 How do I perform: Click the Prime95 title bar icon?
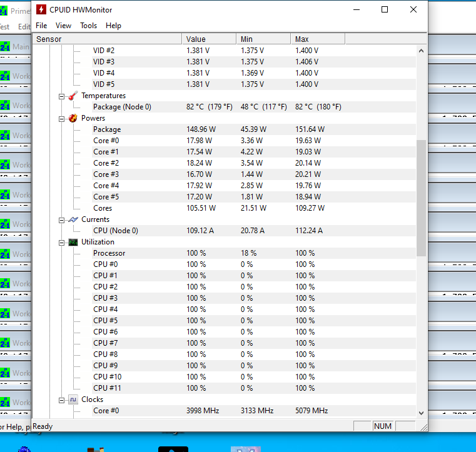click(x=4, y=11)
